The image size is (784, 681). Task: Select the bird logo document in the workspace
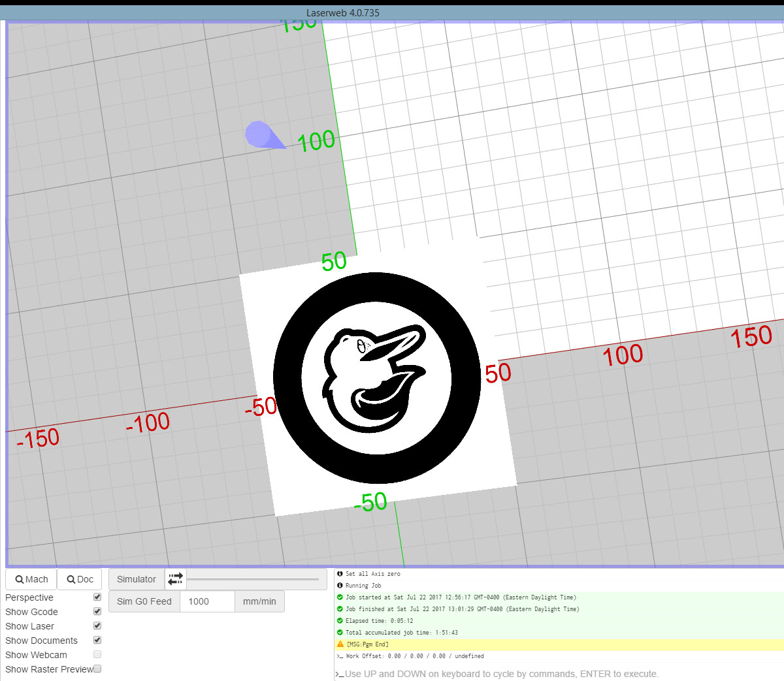click(x=376, y=377)
